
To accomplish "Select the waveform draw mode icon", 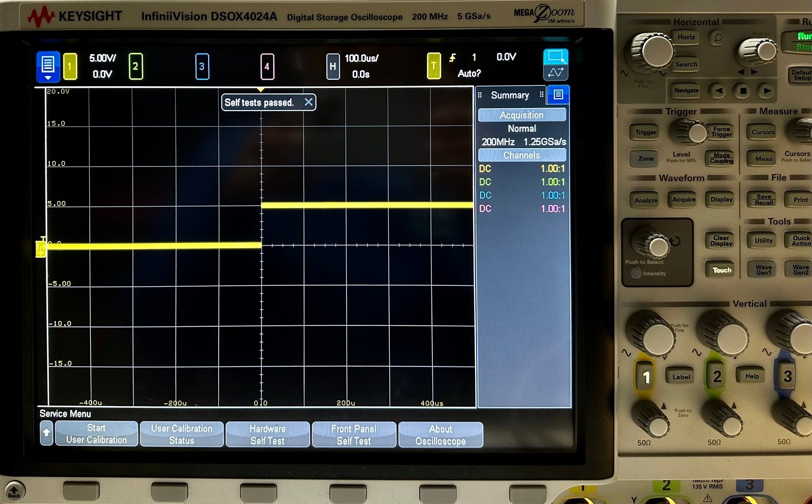I will coord(556,73).
